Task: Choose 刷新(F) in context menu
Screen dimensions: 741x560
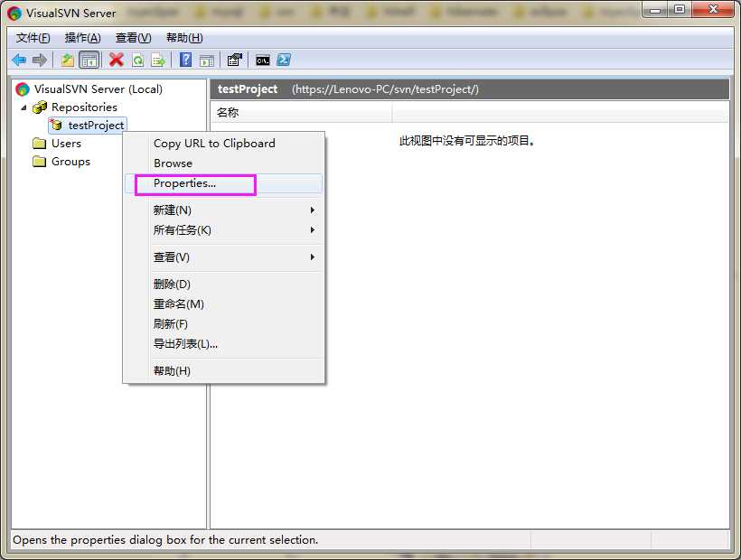Action: (223, 324)
